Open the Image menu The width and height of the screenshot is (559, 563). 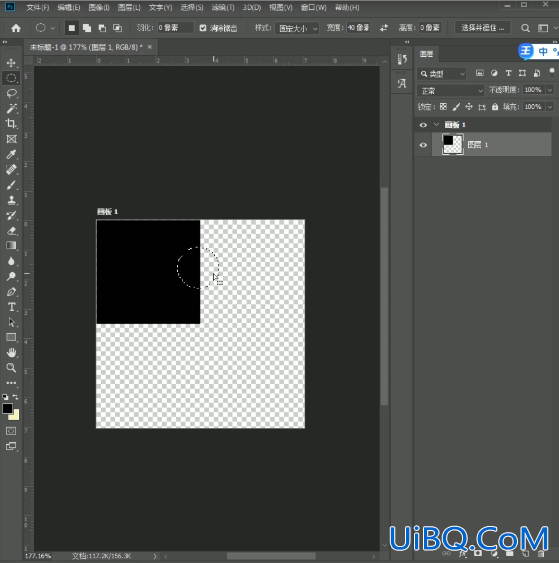99,8
